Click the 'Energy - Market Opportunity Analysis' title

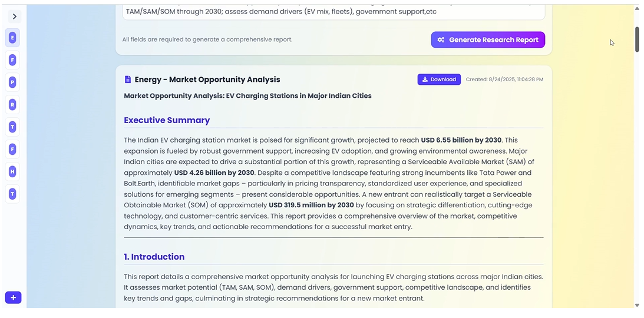[207, 79]
